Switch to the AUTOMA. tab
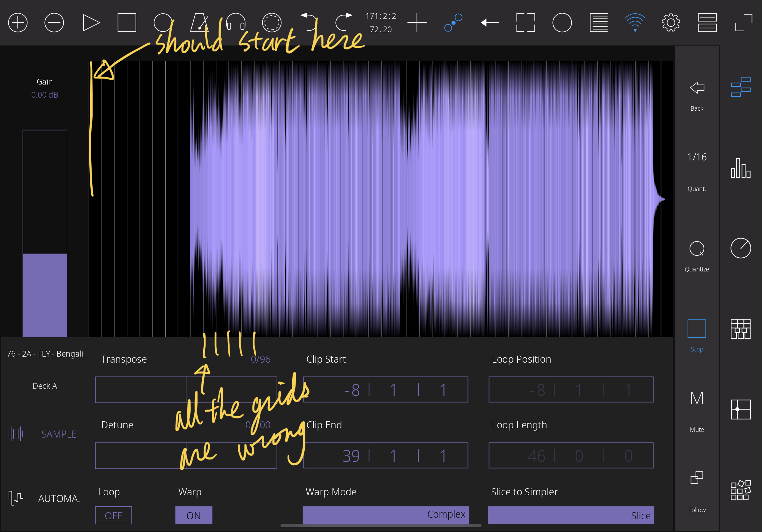 tap(58, 498)
